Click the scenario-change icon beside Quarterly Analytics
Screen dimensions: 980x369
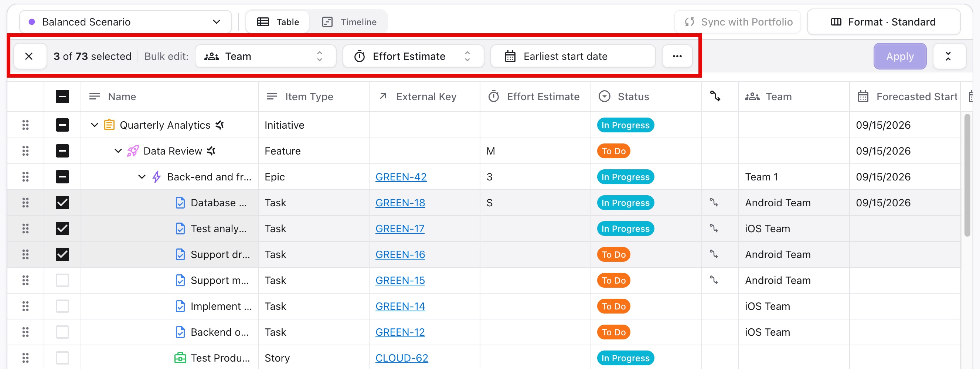coord(220,125)
